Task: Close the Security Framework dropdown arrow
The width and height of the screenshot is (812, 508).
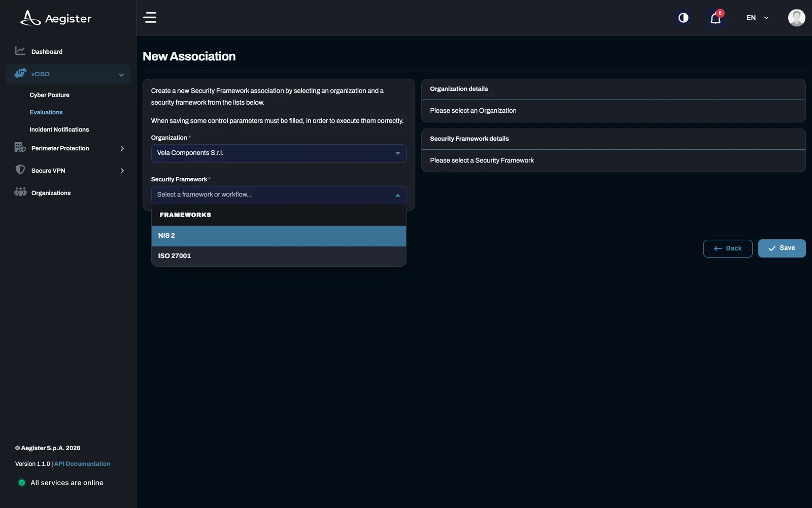Action: (398, 195)
